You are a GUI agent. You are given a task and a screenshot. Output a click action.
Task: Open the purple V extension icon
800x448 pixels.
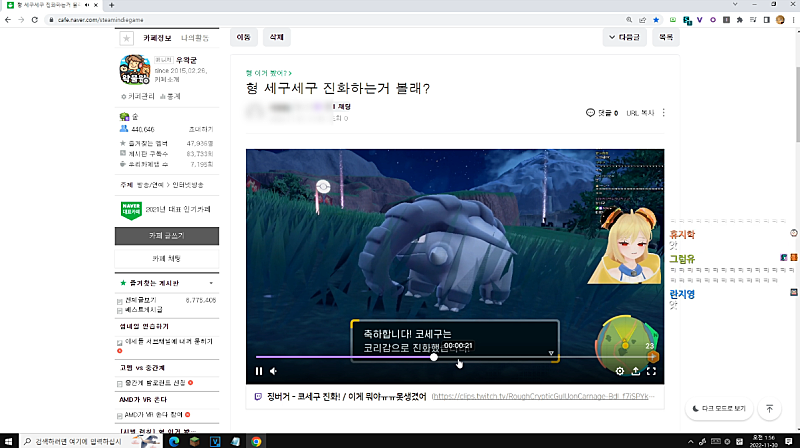(699, 20)
